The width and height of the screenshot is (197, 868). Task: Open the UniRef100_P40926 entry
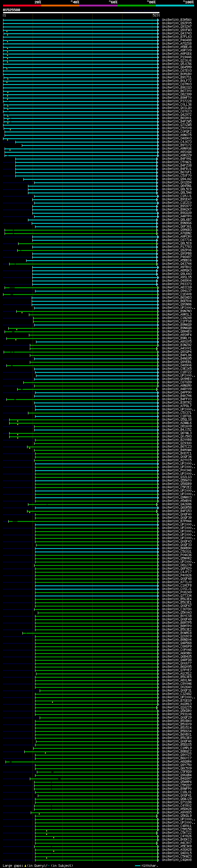pyautogui.click(x=176, y=575)
